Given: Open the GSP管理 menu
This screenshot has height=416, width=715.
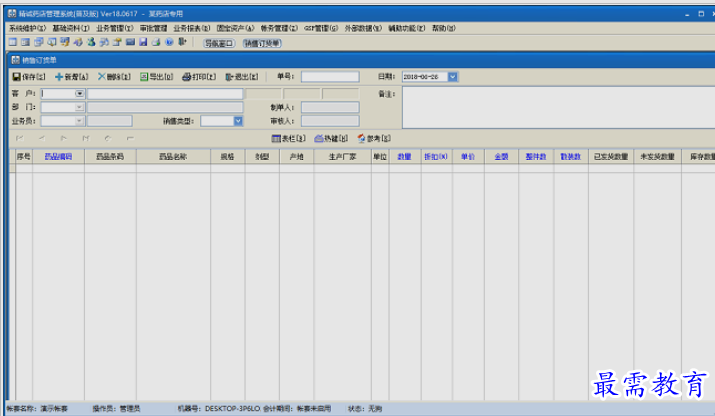Looking at the screenshot, I should [321, 28].
